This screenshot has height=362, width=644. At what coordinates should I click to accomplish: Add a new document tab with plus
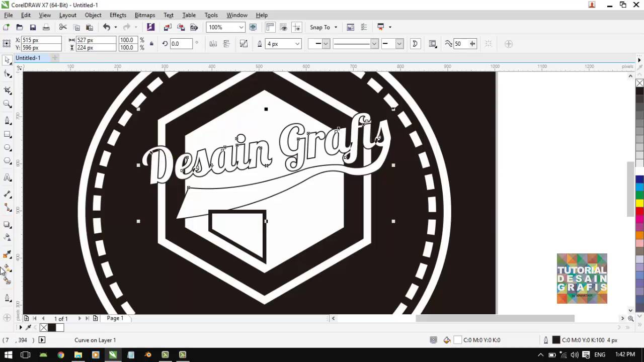(55, 58)
